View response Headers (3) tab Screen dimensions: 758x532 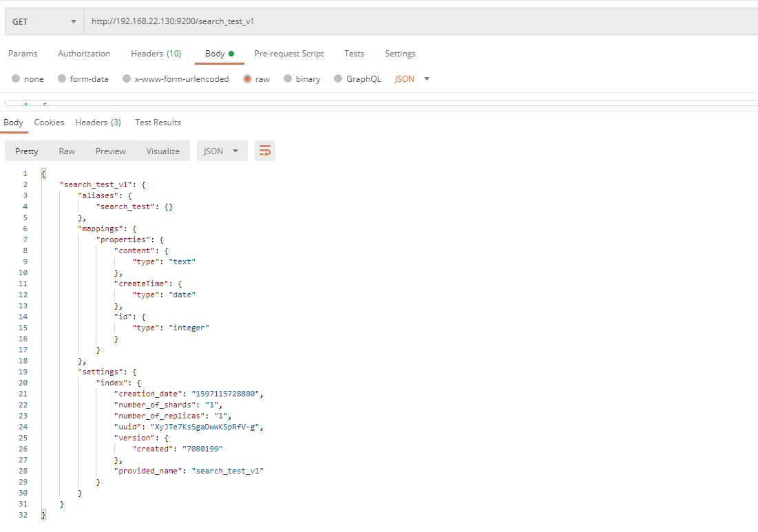(x=98, y=123)
